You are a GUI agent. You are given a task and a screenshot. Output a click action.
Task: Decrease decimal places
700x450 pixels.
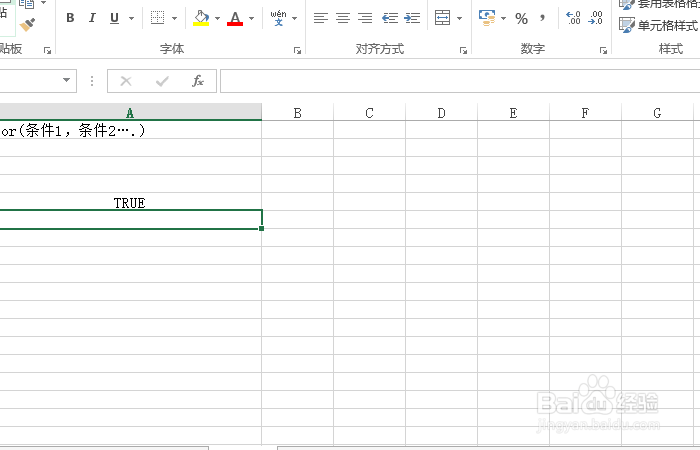[596, 18]
